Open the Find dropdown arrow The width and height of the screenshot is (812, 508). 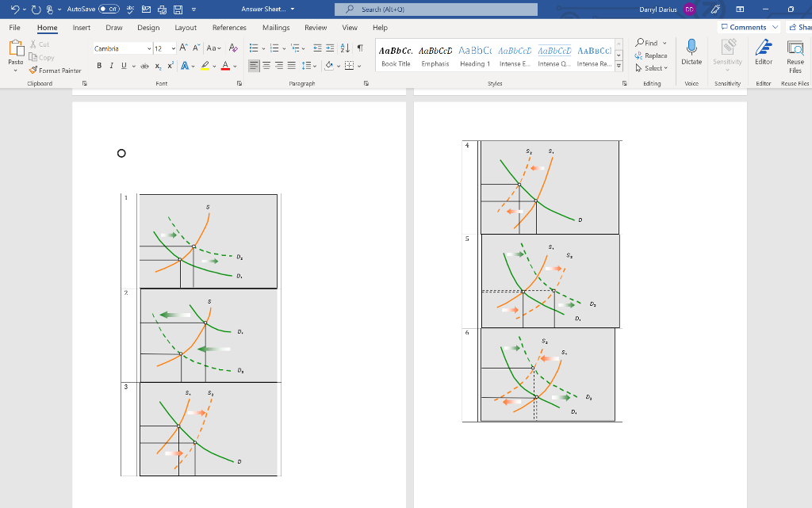665,43
